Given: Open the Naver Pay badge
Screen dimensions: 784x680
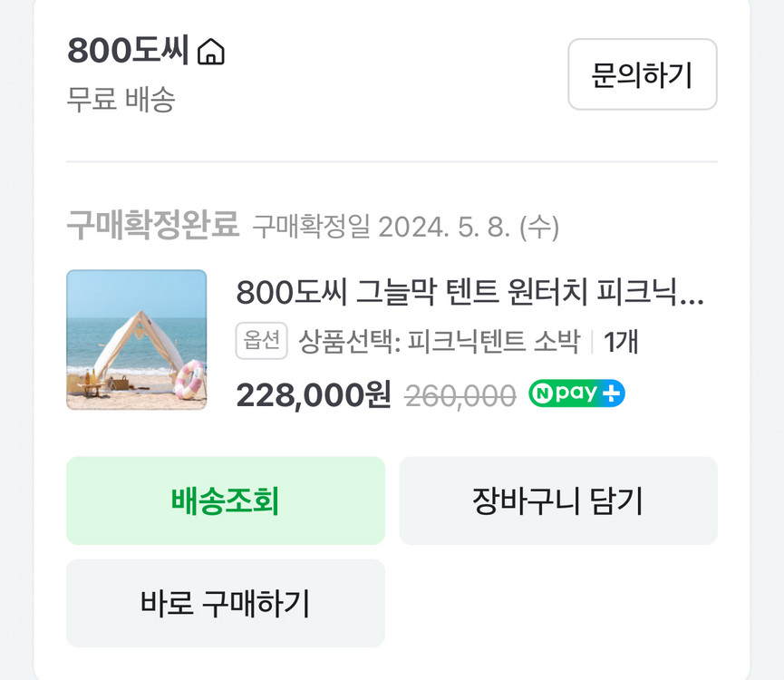Looking at the screenshot, I should coord(576,393).
